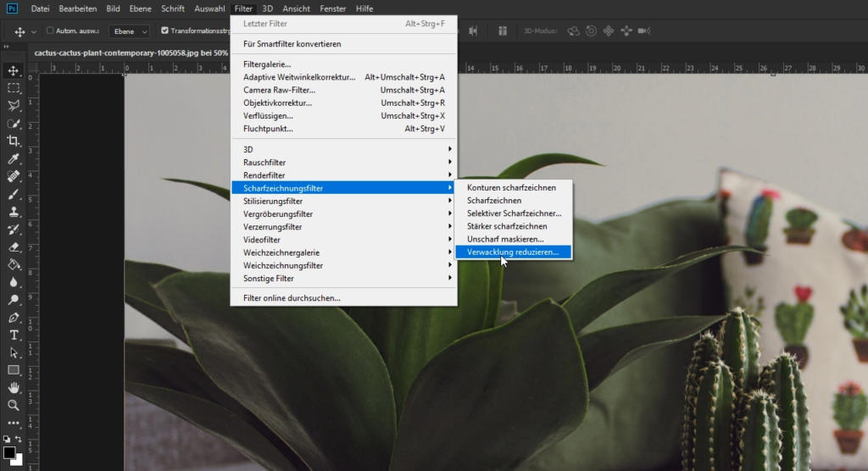The width and height of the screenshot is (868, 471).
Task: Click the Photoshop Ps logo icon
Action: click(x=12, y=8)
